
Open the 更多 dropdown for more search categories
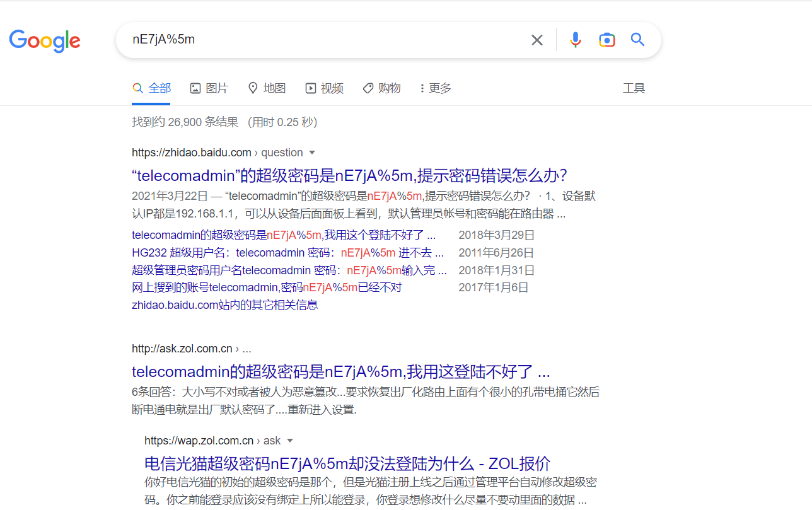point(434,88)
